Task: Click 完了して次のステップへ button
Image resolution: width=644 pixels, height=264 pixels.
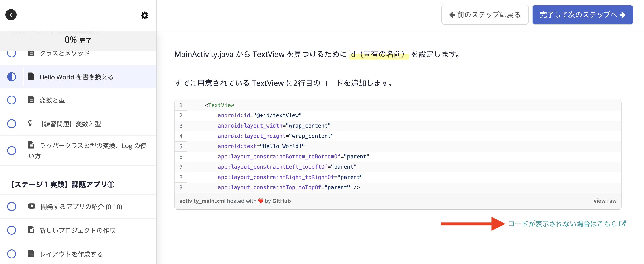Action: point(583,15)
